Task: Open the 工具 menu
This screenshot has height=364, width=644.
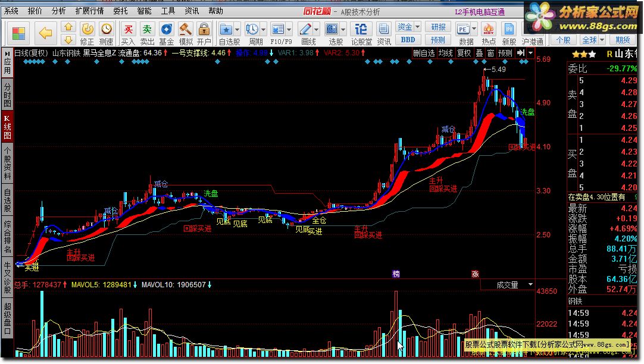Action: [168, 11]
